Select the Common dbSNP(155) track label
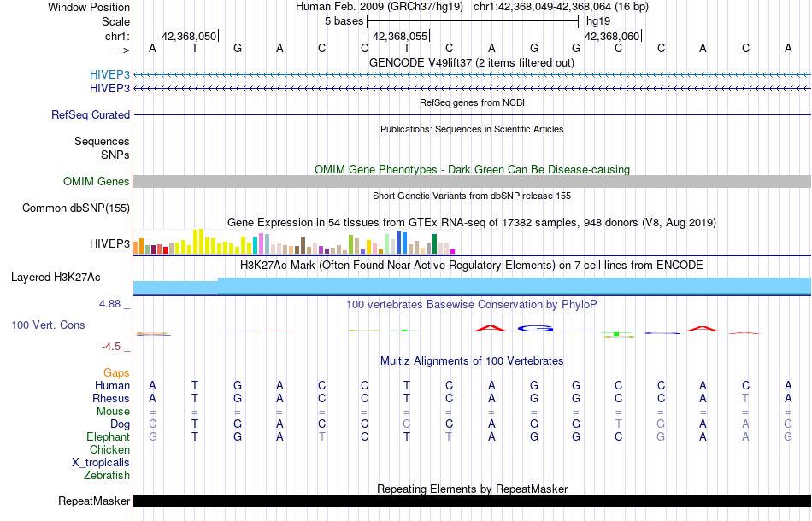The height and width of the screenshot is (521, 812). point(76,208)
